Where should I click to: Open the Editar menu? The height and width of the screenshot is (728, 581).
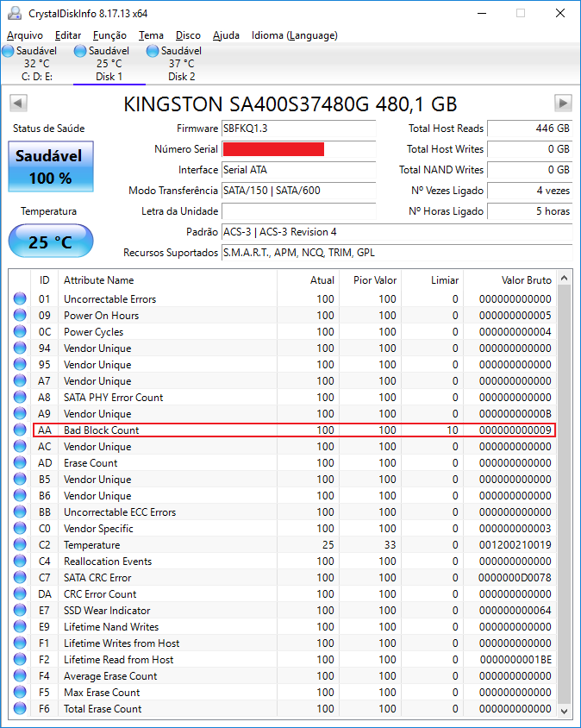68,35
